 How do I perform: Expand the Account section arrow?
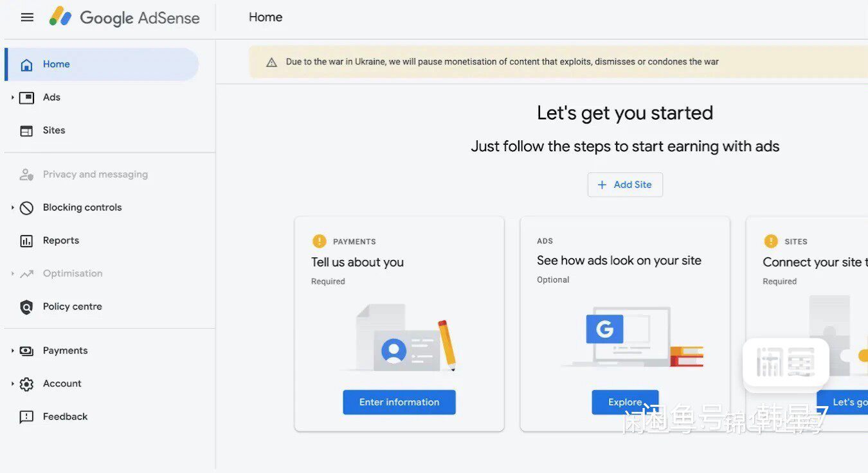pyautogui.click(x=12, y=384)
